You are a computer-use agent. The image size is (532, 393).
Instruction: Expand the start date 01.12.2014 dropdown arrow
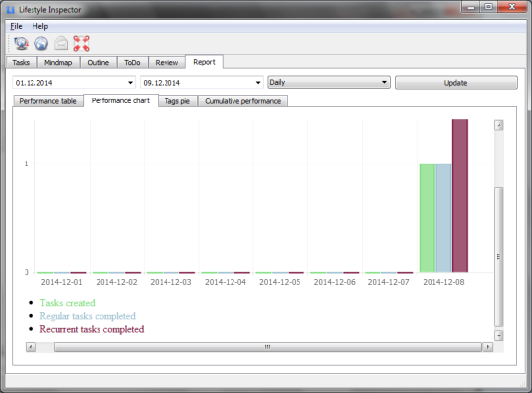point(130,83)
